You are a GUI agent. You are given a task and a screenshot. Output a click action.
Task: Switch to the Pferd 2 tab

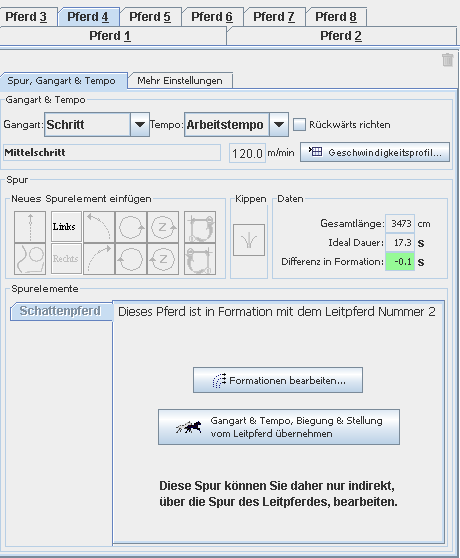click(341, 36)
